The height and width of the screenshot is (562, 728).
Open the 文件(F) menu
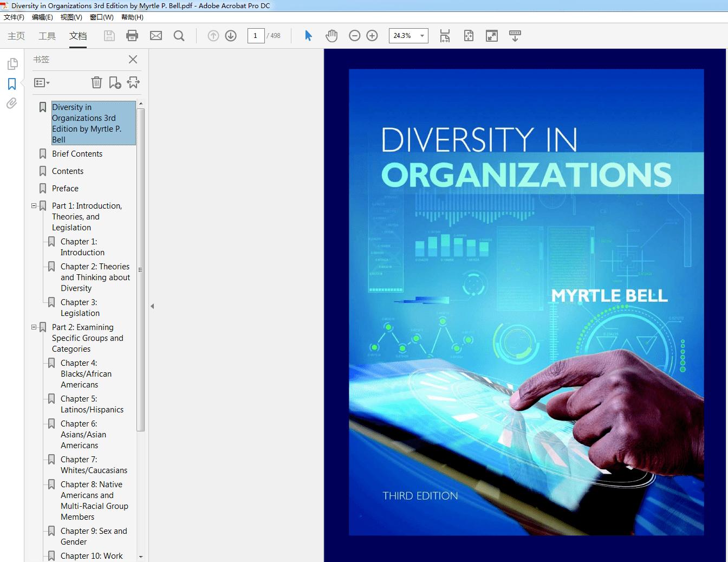click(x=14, y=17)
